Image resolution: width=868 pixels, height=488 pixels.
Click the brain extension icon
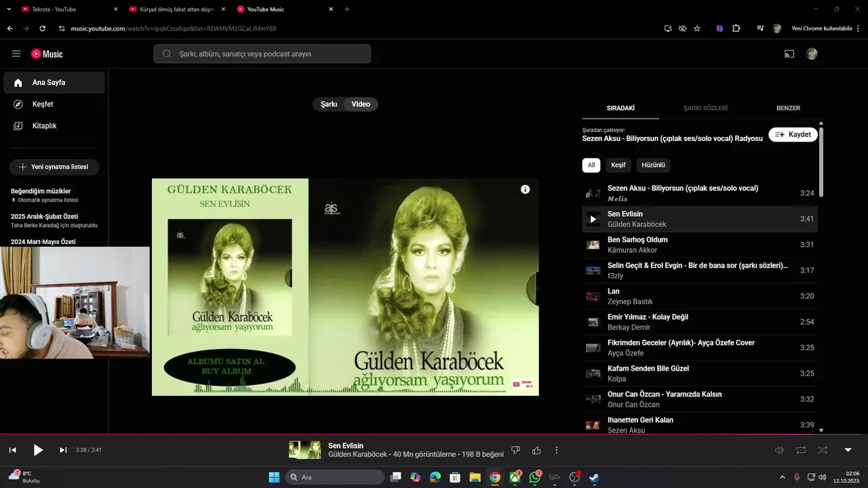pyautogui.click(x=719, y=28)
